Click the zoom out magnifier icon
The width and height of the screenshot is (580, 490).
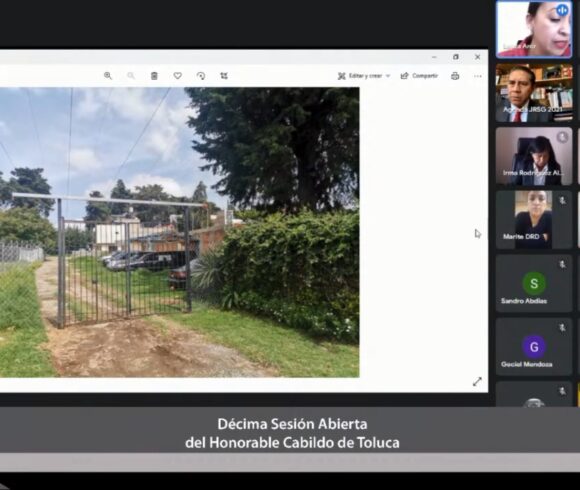coord(131,76)
